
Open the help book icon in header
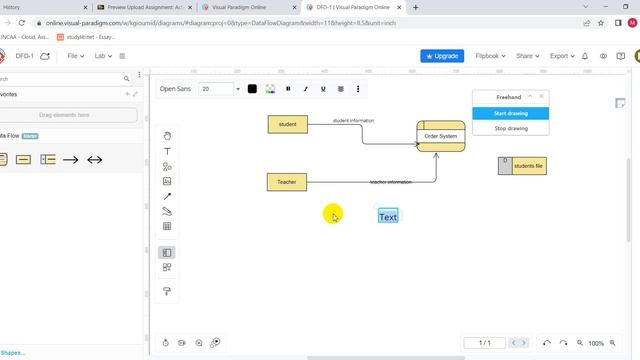[621, 56]
